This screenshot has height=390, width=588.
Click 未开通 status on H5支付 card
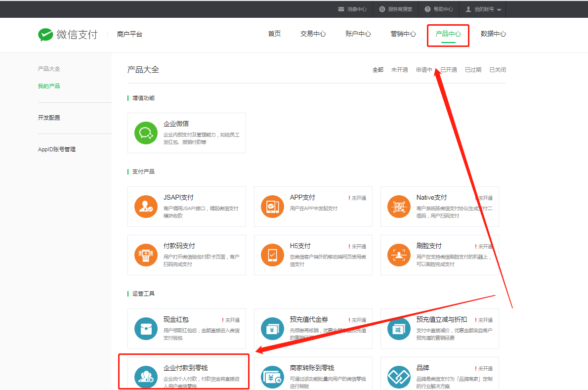[357, 246]
